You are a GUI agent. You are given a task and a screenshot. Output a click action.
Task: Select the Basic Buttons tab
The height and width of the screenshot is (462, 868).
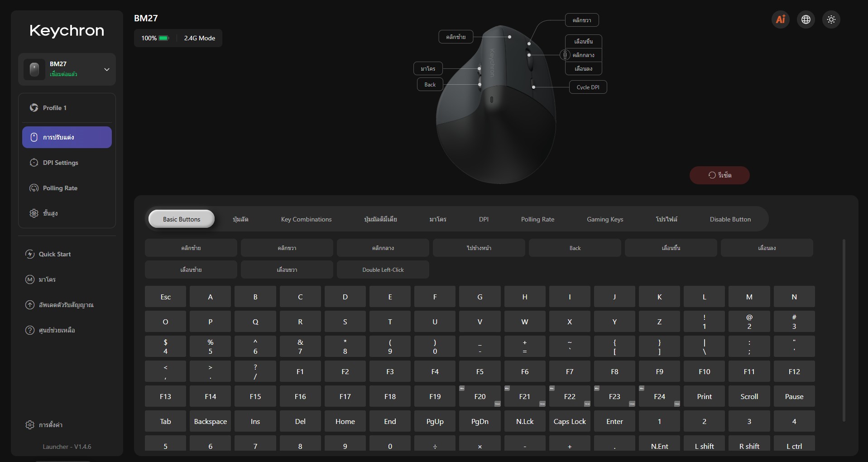[x=182, y=219]
